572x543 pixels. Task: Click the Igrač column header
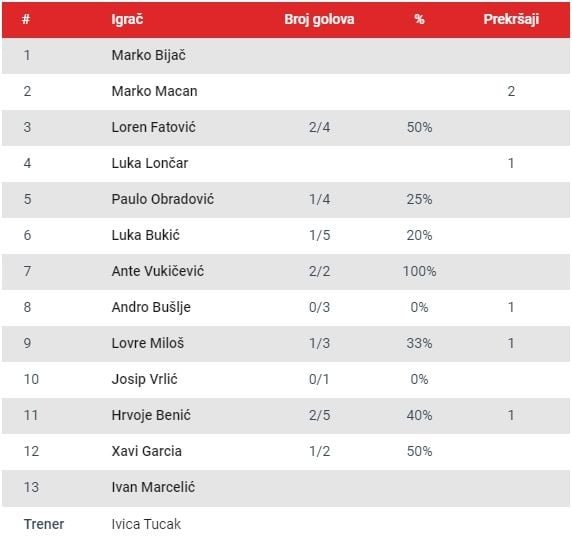tap(127, 19)
